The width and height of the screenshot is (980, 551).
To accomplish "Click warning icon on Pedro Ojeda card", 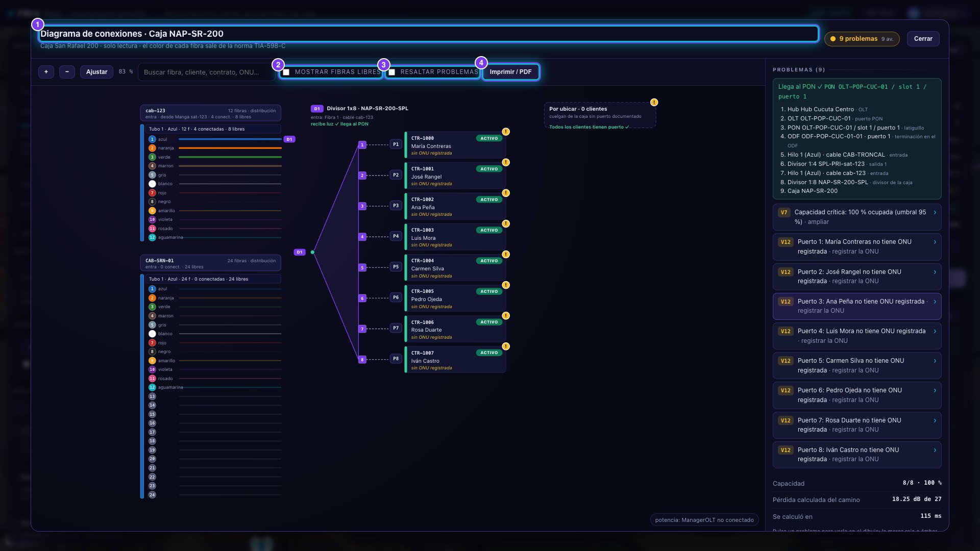I will tap(506, 285).
